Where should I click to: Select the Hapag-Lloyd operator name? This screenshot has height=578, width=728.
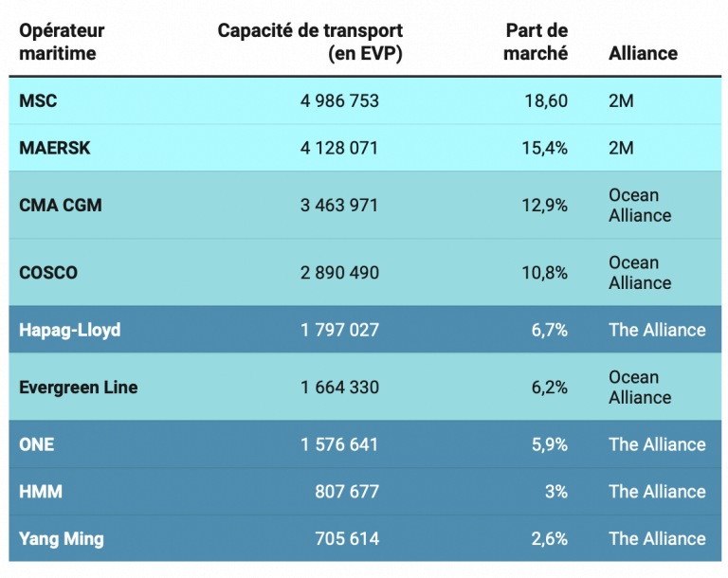point(70,330)
